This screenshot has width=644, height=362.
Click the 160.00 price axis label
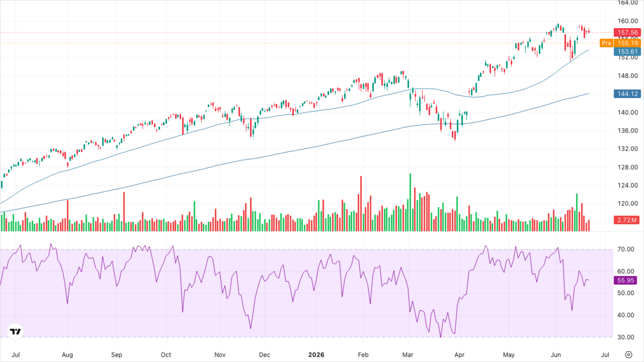pyautogui.click(x=628, y=21)
